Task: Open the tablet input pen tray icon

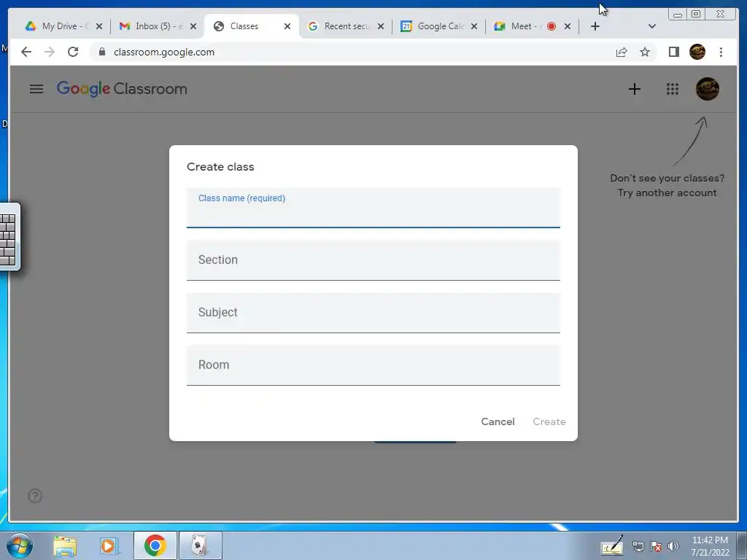Action: [612, 545]
